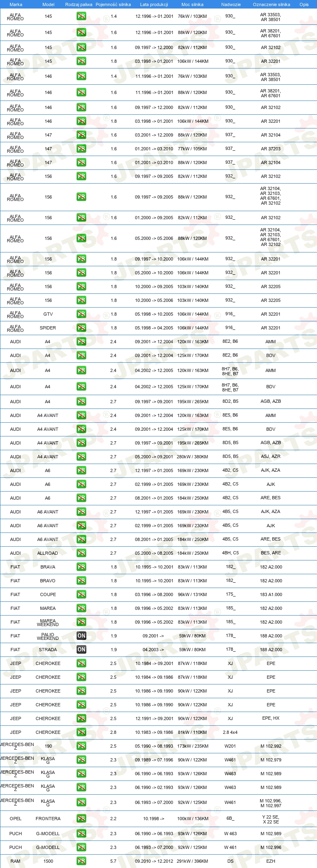Screen dimensions: 317x868
Task: Click the 'Oznaczenie silnika' column header
Action: pyautogui.click(x=272, y=4)
